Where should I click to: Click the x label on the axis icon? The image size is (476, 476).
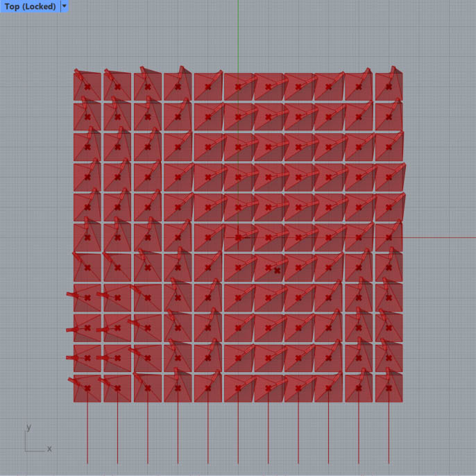tap(49, 449)
